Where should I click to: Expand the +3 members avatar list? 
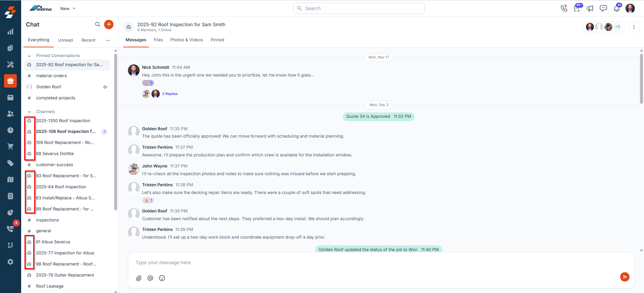coord(617,27)
